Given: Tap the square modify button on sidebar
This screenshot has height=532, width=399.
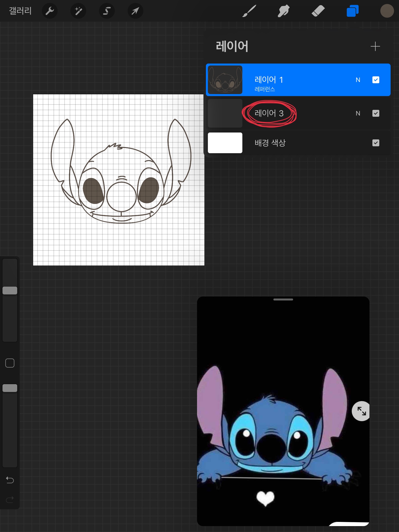Looking at the screenshot, I should tap(10, 363).
